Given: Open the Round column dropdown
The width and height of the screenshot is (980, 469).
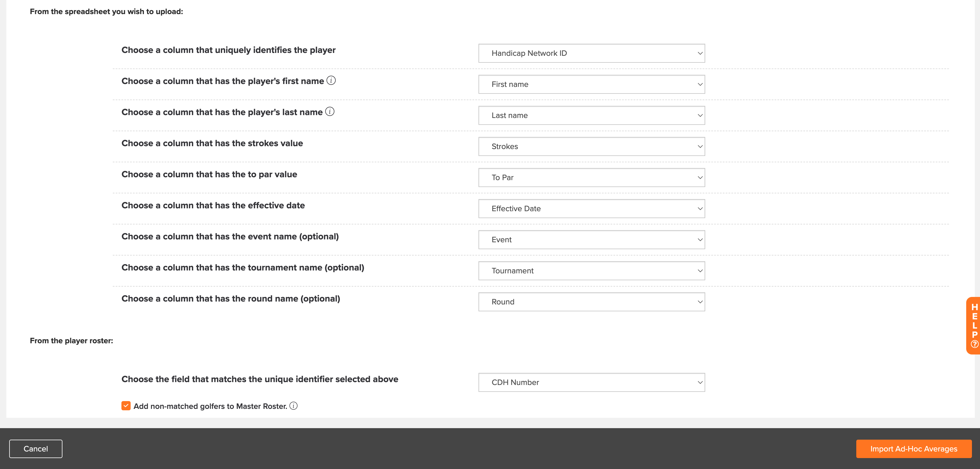Looking at the screenshot, I should (x=592, y=302).
